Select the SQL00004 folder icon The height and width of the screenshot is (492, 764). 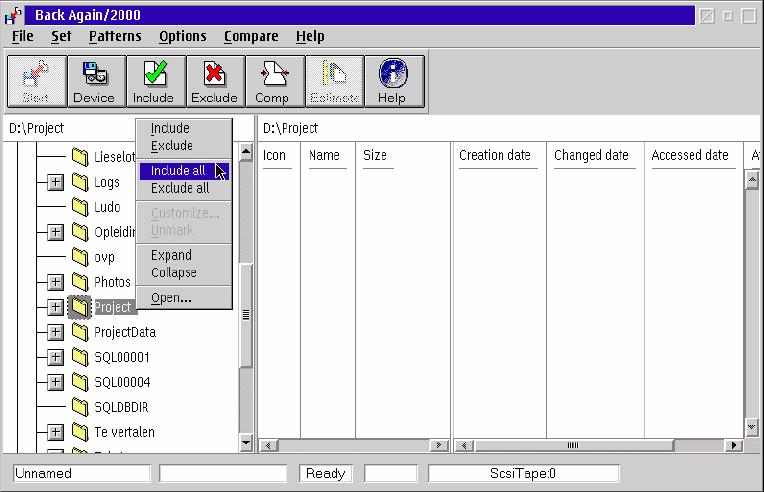[x=80, y=382]
